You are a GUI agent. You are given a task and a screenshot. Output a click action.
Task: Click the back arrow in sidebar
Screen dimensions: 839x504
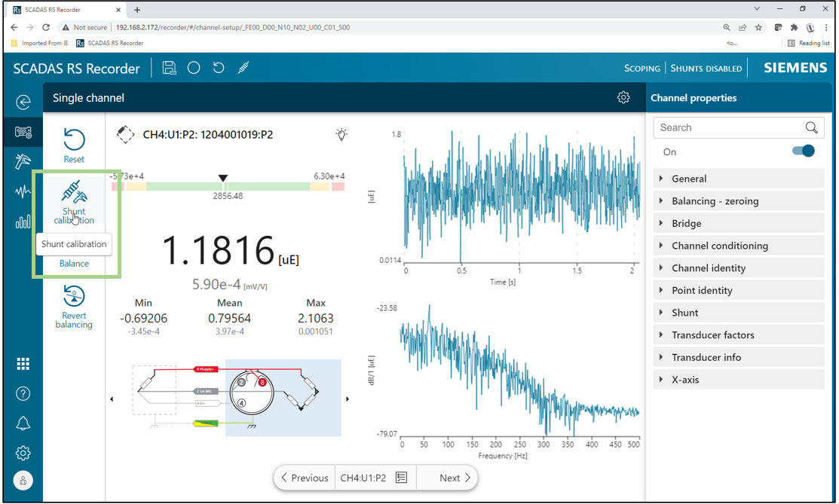(x=23, y=102)
